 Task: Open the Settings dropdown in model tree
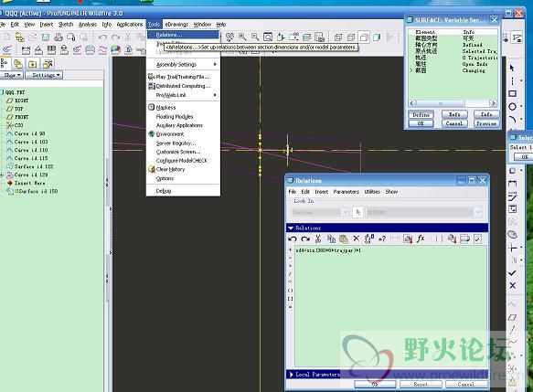tap(44, 75)
